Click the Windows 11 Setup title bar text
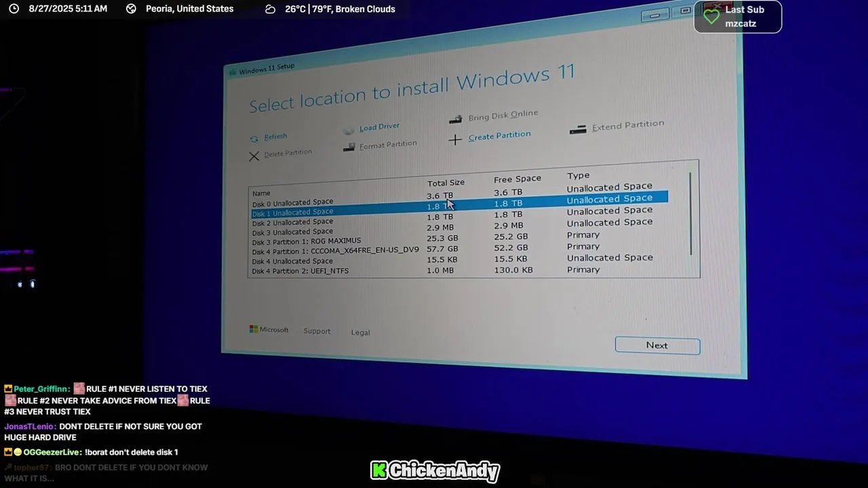Image resolution: width=868 pixels, height=488 pixels. (267, 69)
